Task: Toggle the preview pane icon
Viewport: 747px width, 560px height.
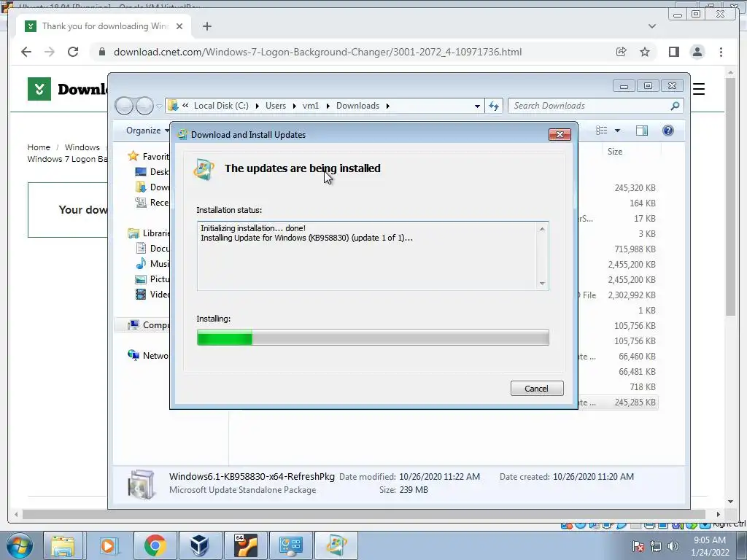Action: click(642, 131)
